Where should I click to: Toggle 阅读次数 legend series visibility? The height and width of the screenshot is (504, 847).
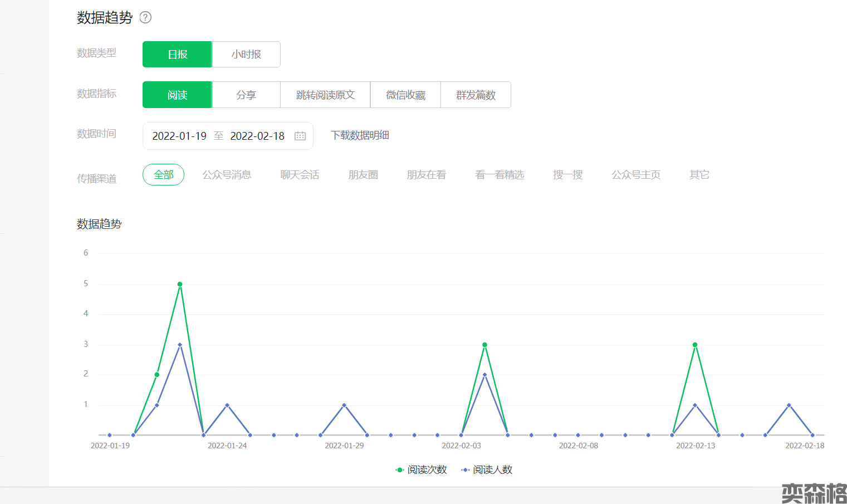(x=421, y=469)
